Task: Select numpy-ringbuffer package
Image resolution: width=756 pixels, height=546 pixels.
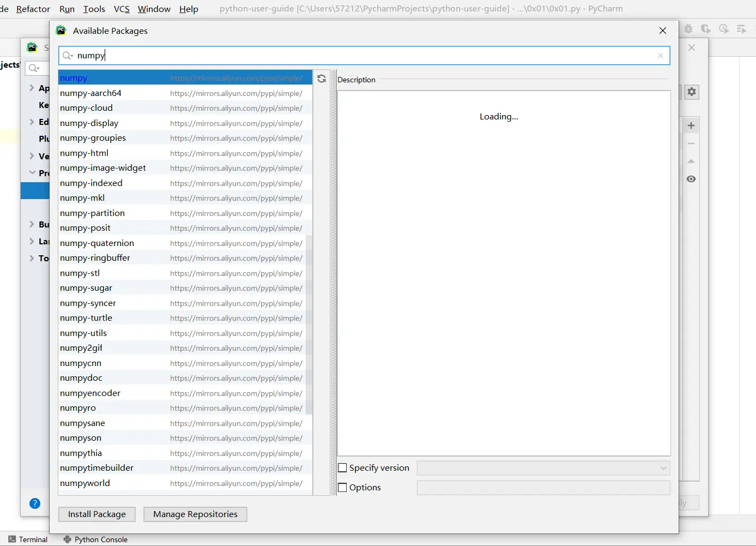Action: (x=185, y=258)
